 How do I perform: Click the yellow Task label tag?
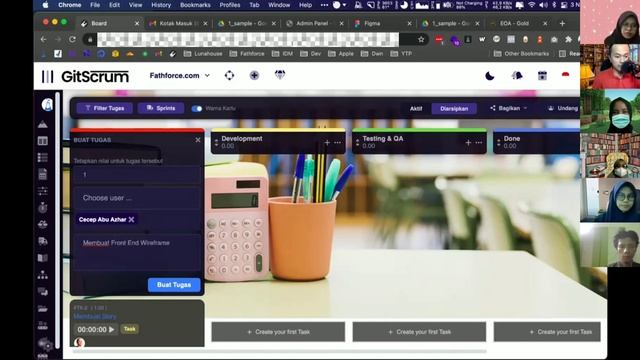pyautogui.click(x=130, y=329)
